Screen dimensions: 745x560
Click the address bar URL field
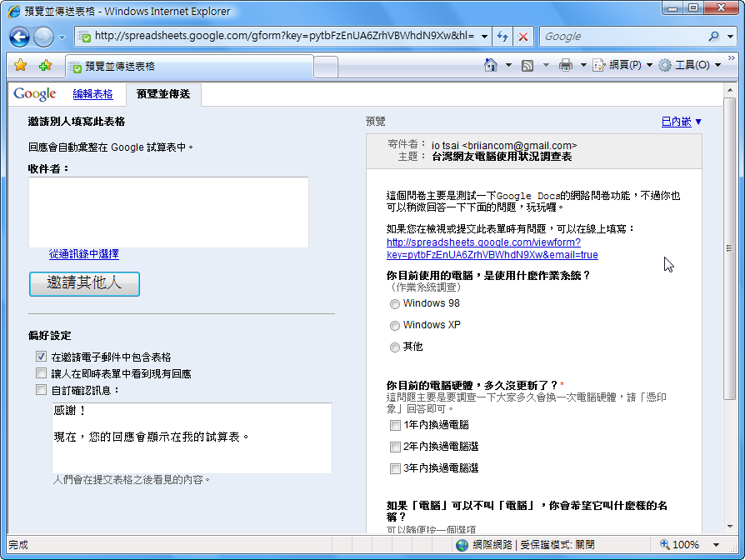pyautogui.click(x=284, y=36)
